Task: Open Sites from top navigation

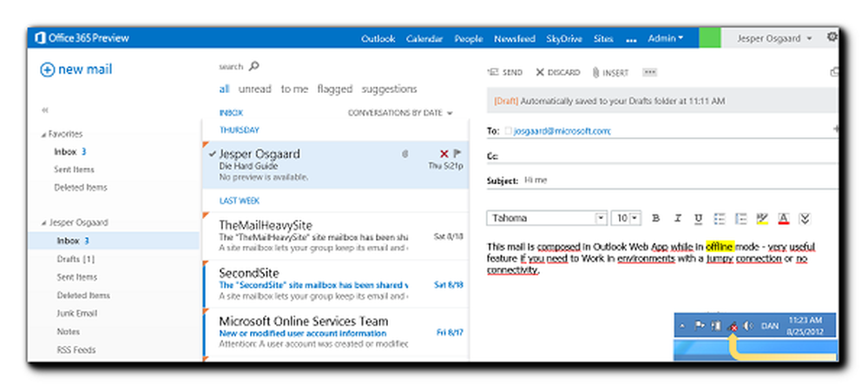Action: point(603,38)
